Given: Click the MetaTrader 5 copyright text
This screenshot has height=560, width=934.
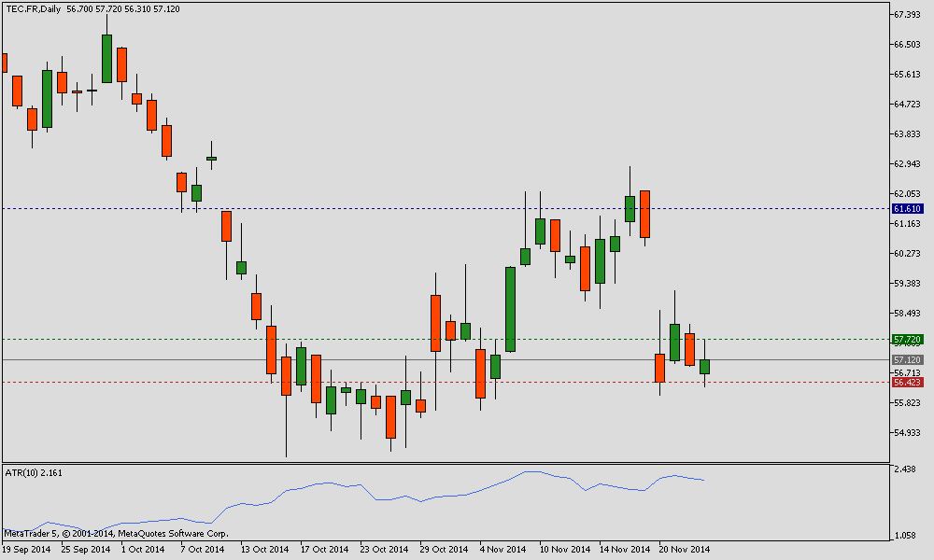Looking at the screenshot, I should (116, 534).
